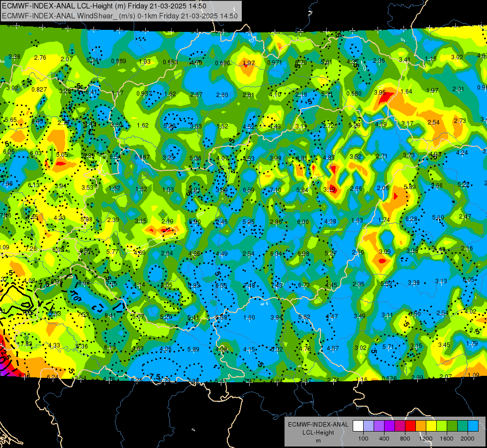Click the dark green legend swatch
Screen dimensions: 487x448
click(x=452, y=426)
